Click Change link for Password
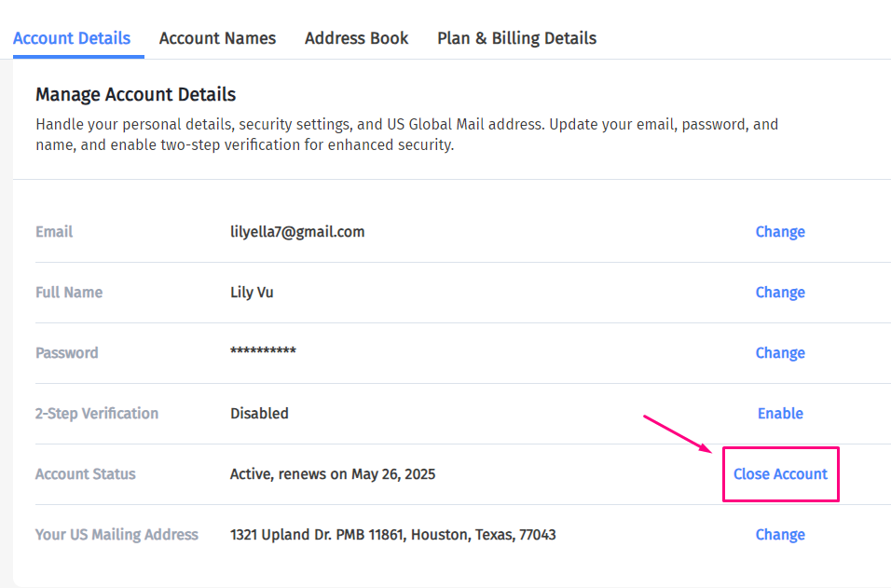The width and height of the screenshot is (891, 588). pos(780,353)
